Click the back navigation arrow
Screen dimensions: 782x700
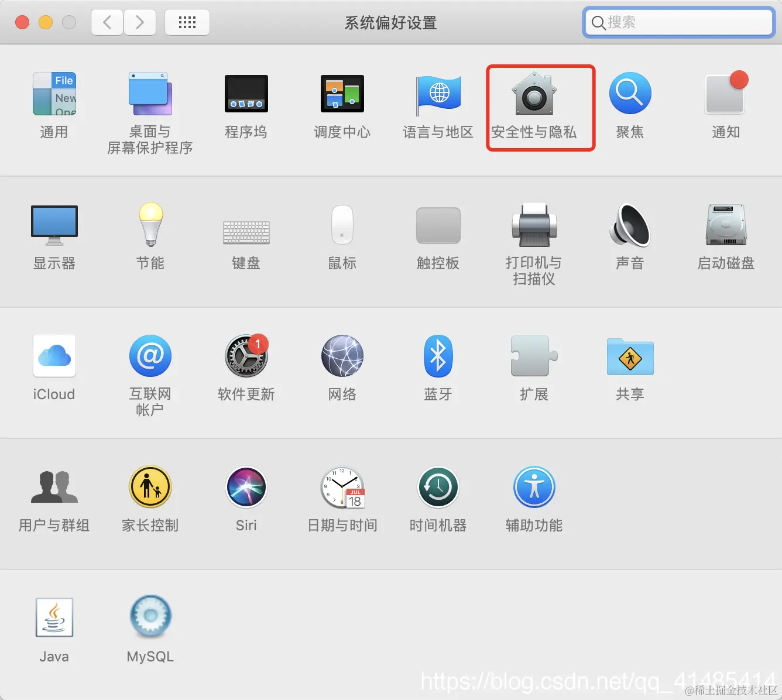[x=107, y=22]
